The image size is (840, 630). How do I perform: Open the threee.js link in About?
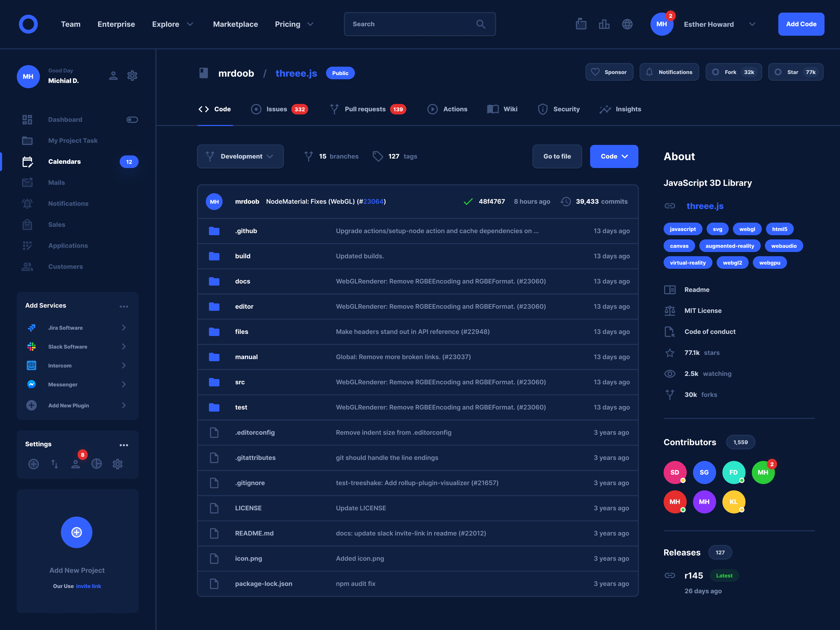pos(705,206)
